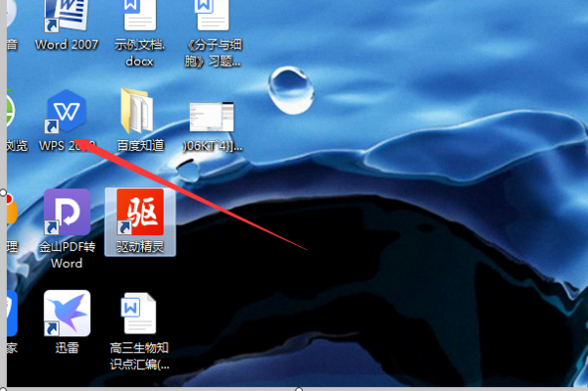Screen dimensions: 588x391
Task: Click the bottom-left corner selection handle
Action: [3, 389]
